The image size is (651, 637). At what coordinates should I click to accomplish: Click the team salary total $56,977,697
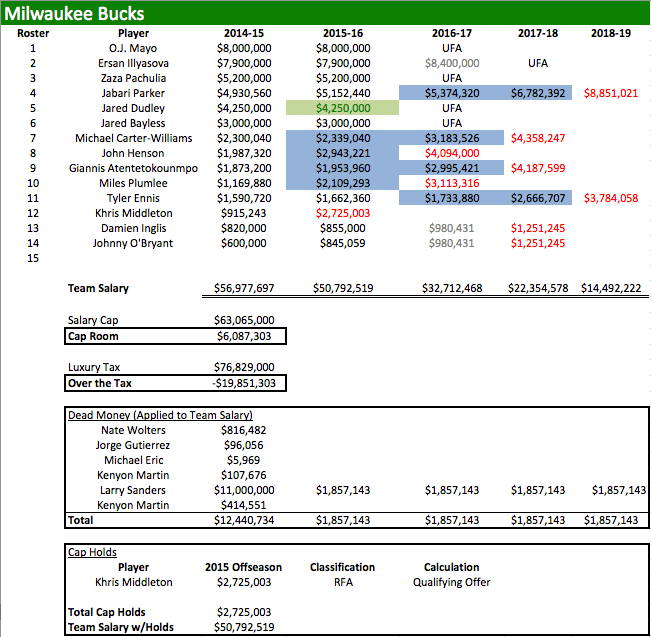click(244, 288)
